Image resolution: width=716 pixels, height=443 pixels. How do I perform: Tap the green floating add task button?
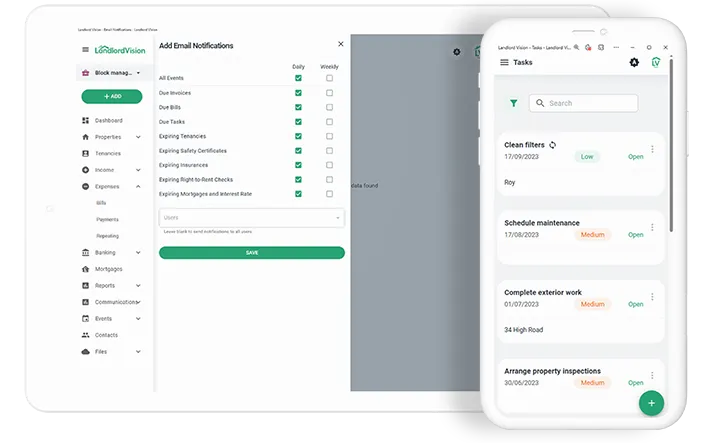[x=651, y=403]
